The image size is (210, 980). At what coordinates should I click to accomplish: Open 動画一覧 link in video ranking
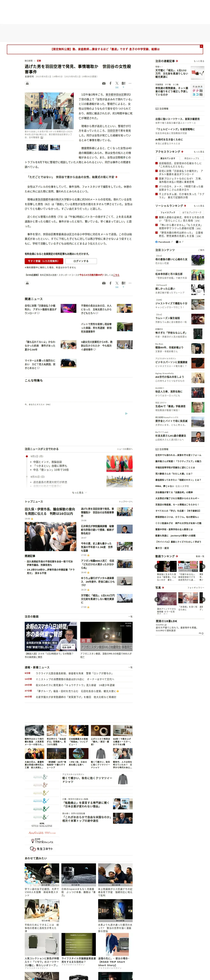pos(200,556)
